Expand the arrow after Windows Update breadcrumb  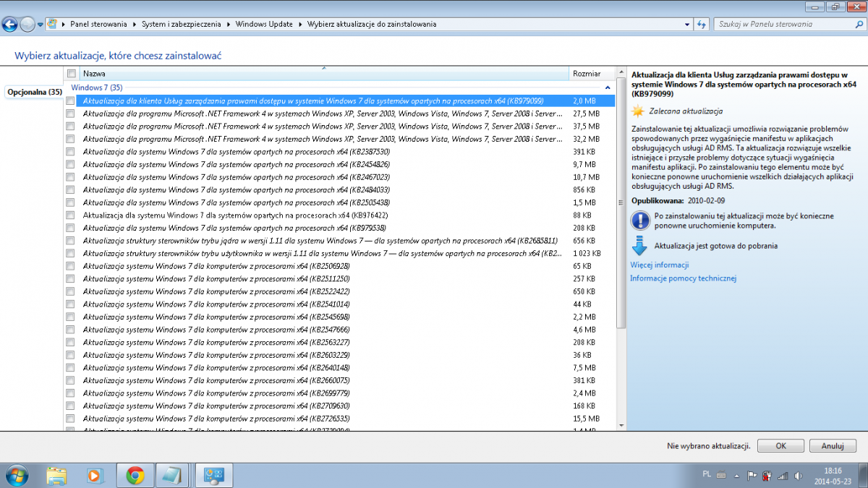tap(300, 24)
